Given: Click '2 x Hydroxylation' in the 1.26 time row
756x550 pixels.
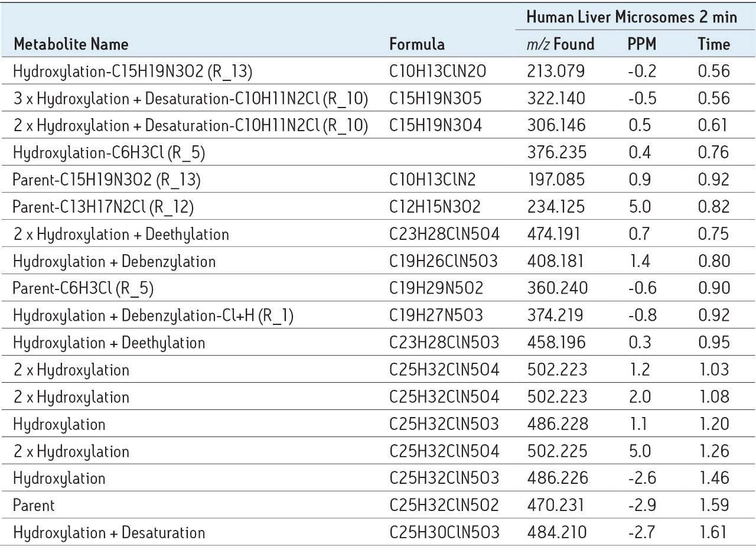Looking at the screenshot, I should click(x=71, y=452).
